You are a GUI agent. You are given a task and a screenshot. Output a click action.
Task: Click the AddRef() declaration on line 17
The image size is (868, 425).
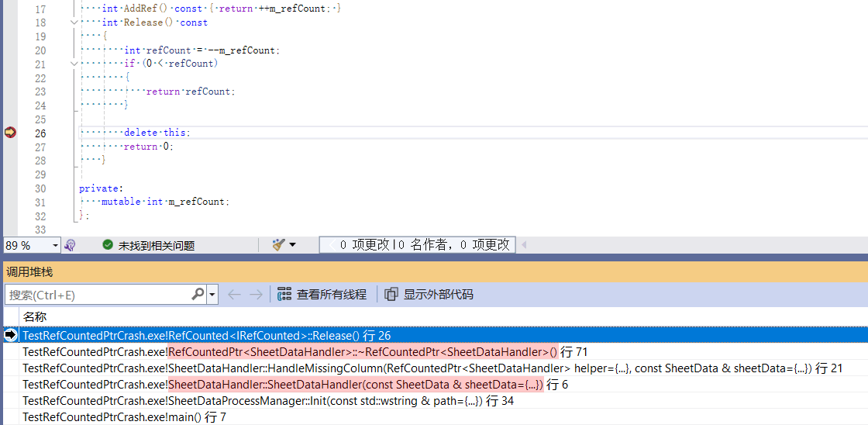(x=222, y=9)
